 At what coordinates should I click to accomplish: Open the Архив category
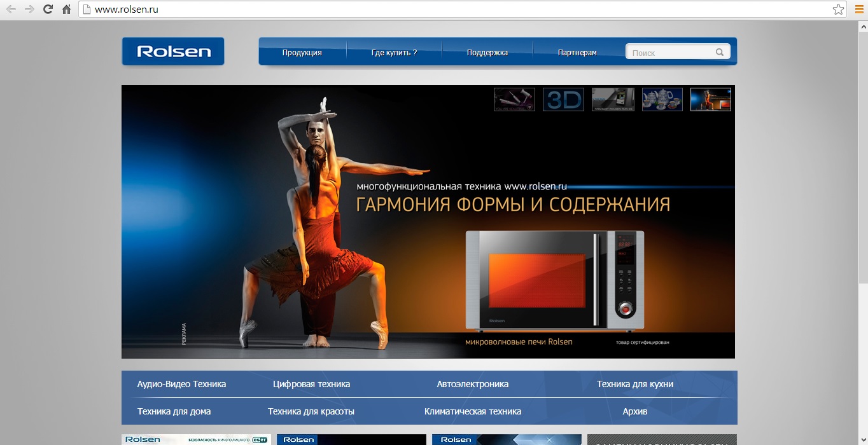pyautogui.click(x=635, y=411)
